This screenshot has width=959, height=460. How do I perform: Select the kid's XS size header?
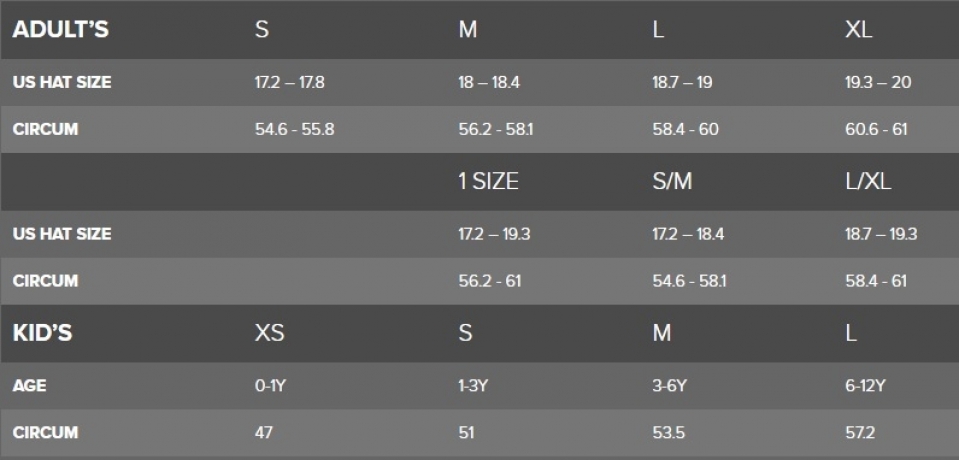coord(269,333)
